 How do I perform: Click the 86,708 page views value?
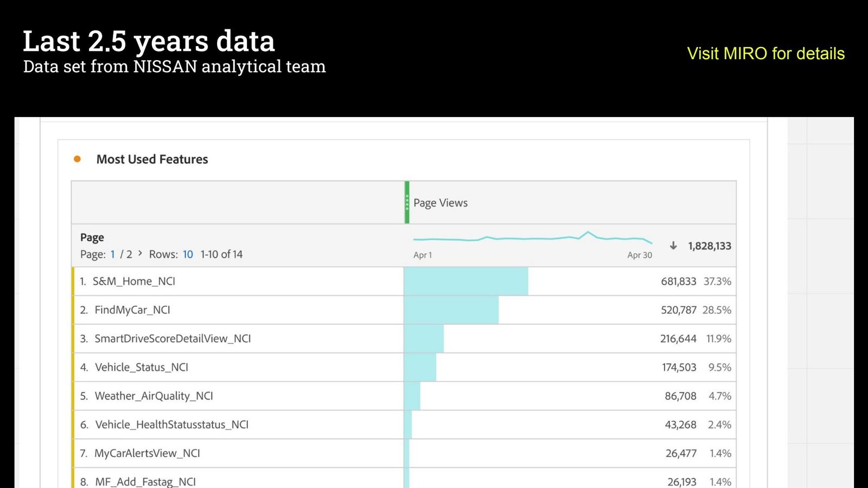[x=681, y=396]
